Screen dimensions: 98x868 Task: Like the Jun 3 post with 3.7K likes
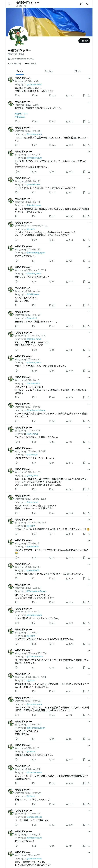pos(51,95)
